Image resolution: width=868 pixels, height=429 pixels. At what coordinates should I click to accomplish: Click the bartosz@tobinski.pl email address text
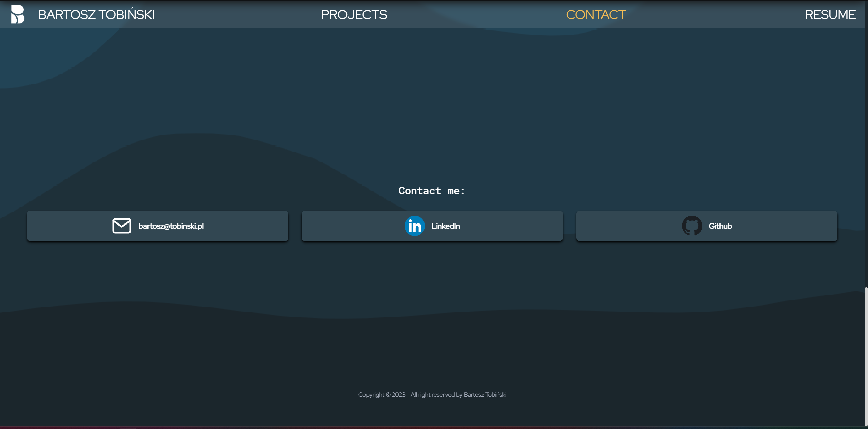point(171,226)
